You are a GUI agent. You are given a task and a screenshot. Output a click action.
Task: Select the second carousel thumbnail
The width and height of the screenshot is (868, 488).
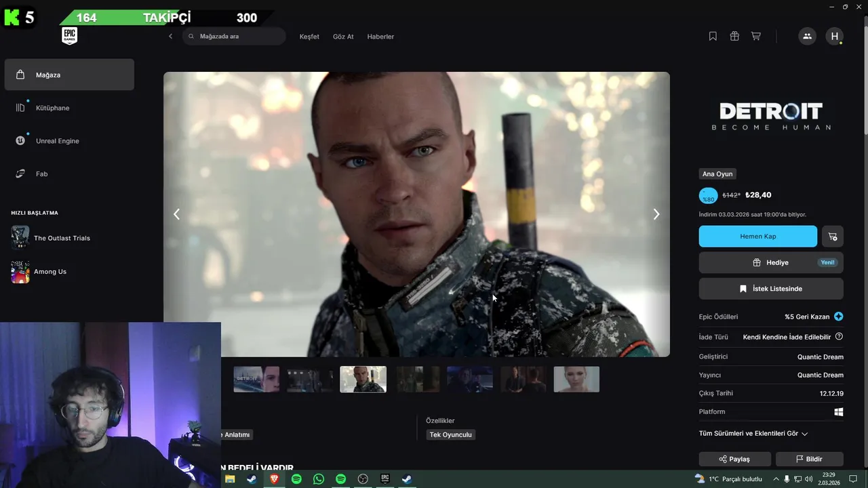click(310, 380)
